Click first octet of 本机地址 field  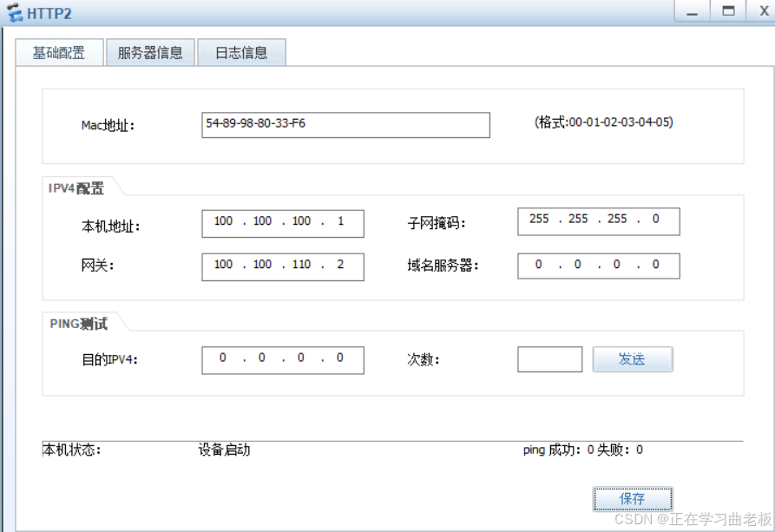[223, 221]
